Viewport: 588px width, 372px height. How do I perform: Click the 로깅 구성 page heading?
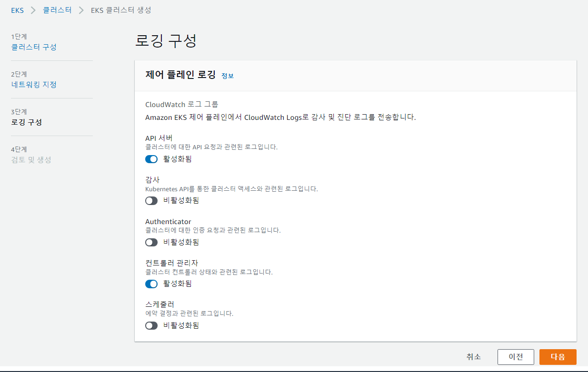pos(166,41)
